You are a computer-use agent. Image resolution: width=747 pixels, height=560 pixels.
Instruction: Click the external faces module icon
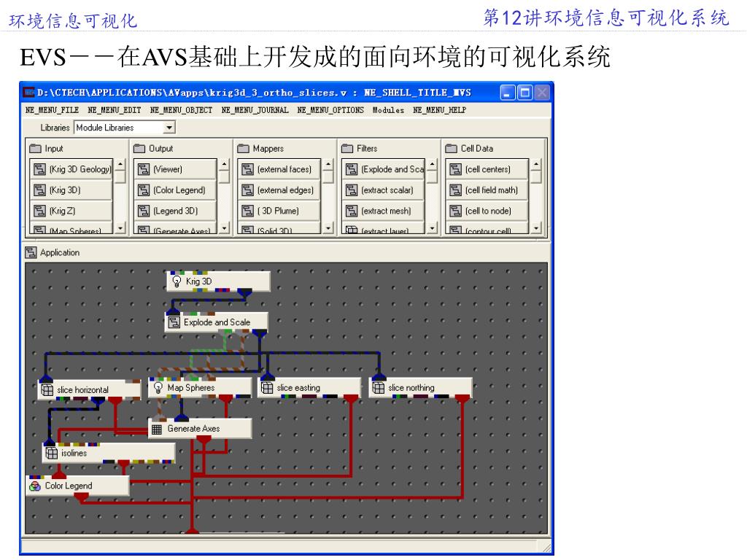point(247,169)
